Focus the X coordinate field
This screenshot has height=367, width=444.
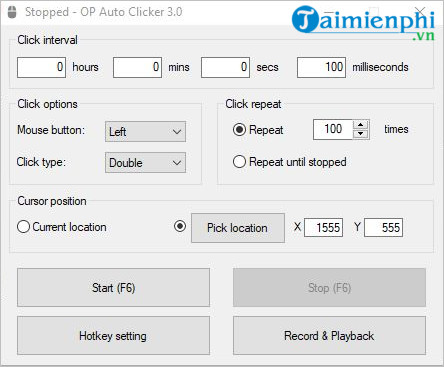coord(323,228)
